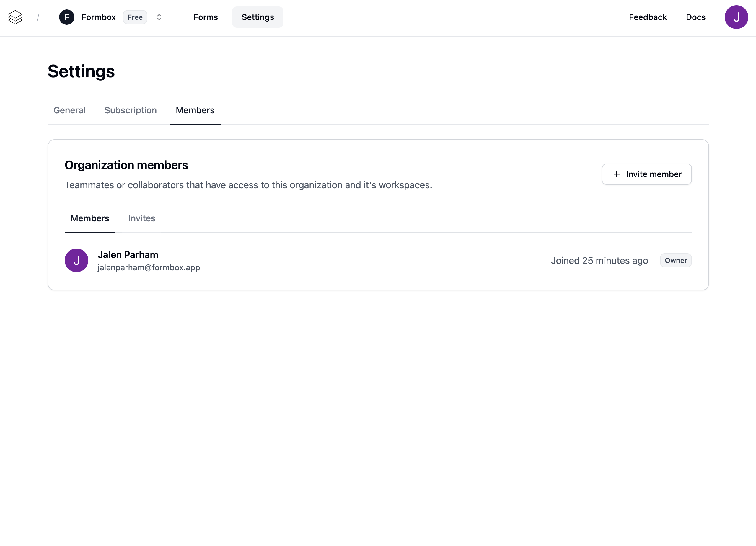Click the Formbox organization name
The image size is (756, 546).
coord(98,17)
